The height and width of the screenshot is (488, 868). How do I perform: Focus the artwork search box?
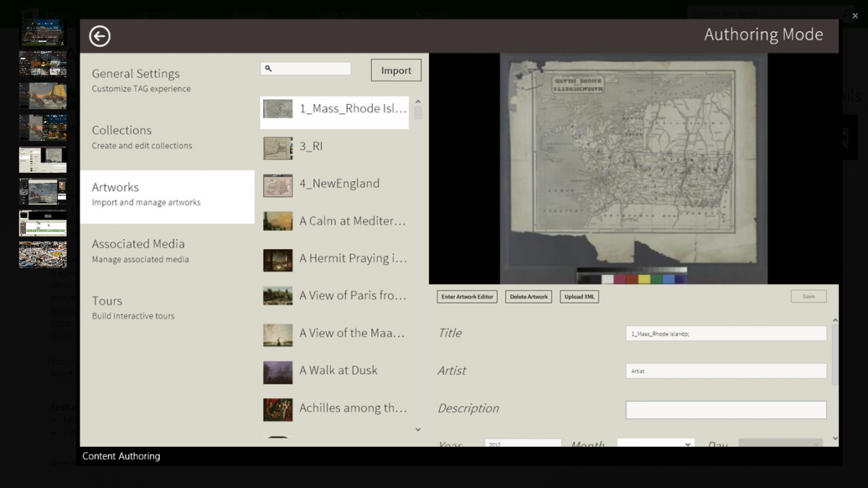[305, 69]
